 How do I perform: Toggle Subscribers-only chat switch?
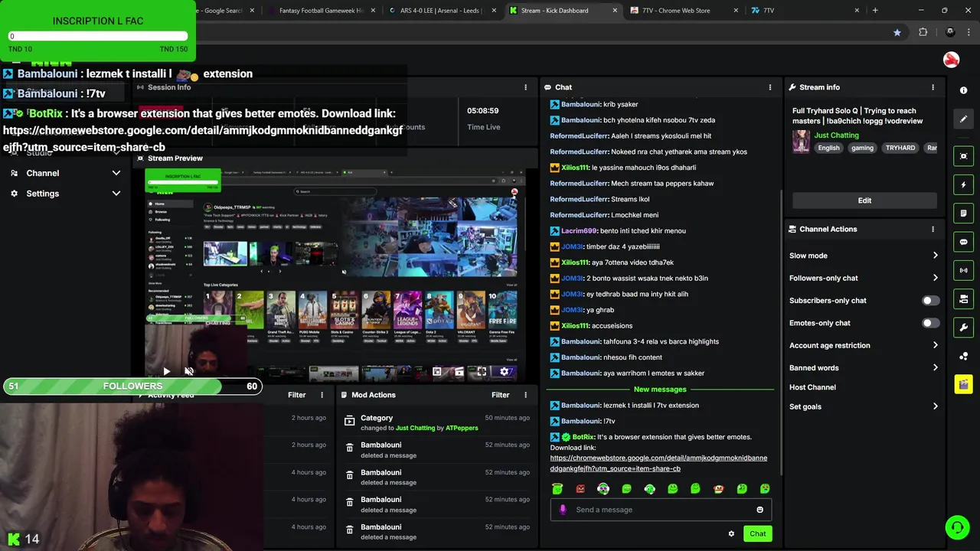929,301
